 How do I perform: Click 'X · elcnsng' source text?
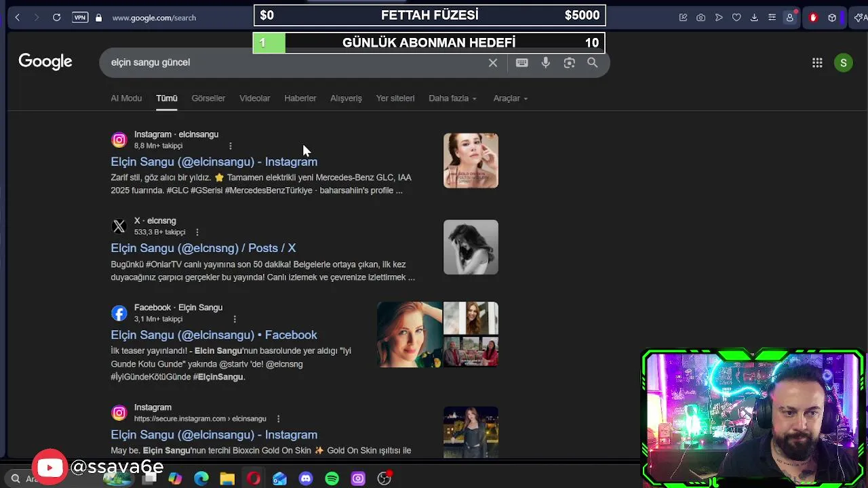point(155,220)
